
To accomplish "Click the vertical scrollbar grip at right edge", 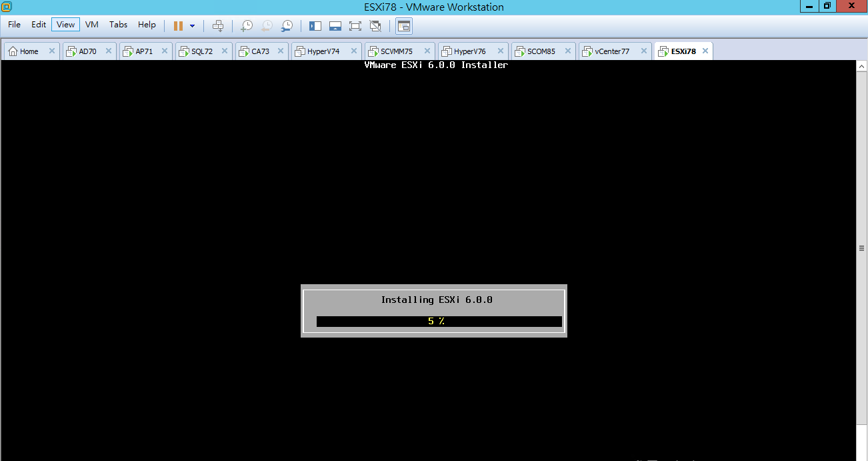I will [x=861, y=248].
